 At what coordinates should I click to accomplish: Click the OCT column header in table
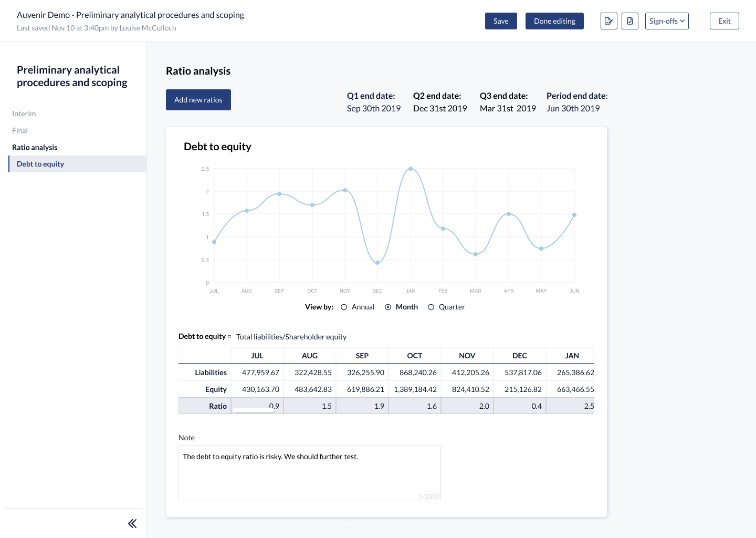pos(415,356)
